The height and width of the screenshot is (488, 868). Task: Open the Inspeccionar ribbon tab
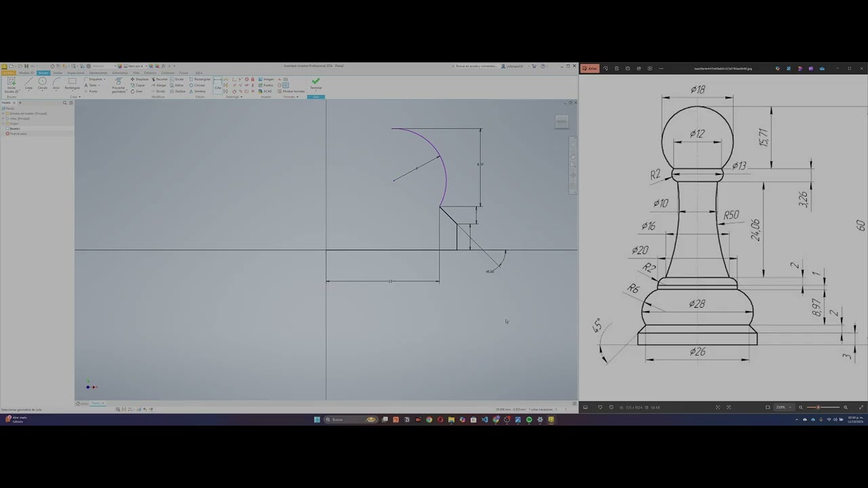[75, 73]
